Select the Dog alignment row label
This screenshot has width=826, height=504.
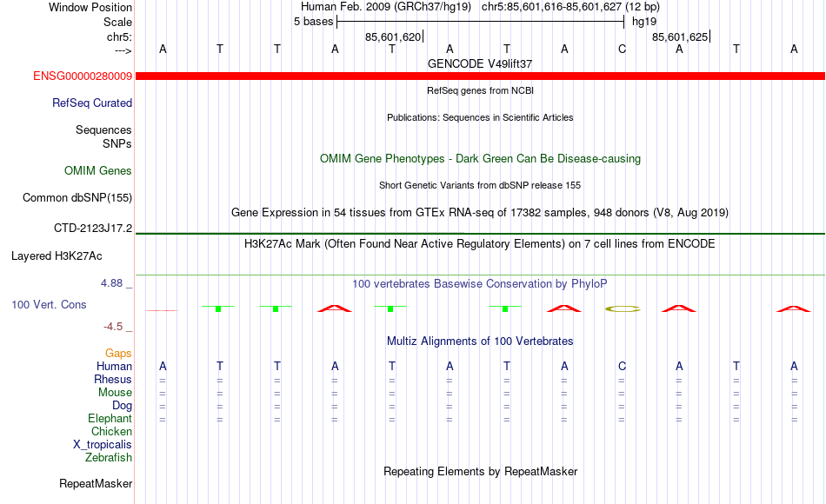coord(123,406)
